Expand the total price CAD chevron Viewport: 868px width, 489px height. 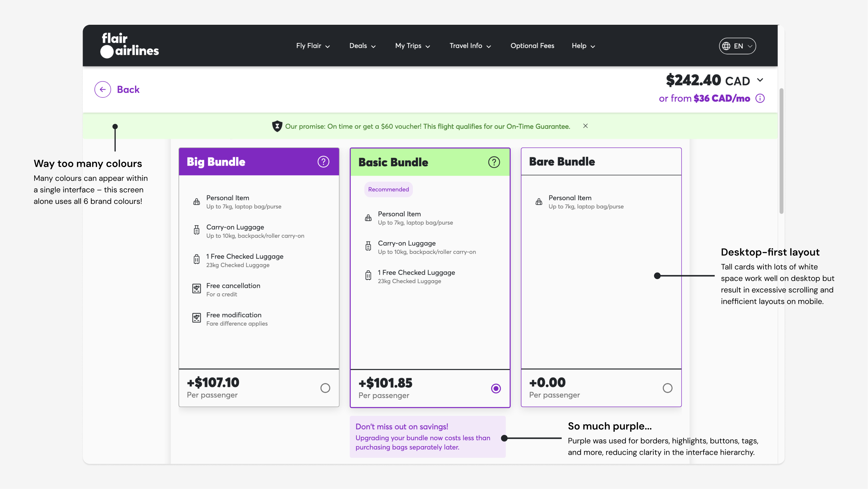coord(760,80)
